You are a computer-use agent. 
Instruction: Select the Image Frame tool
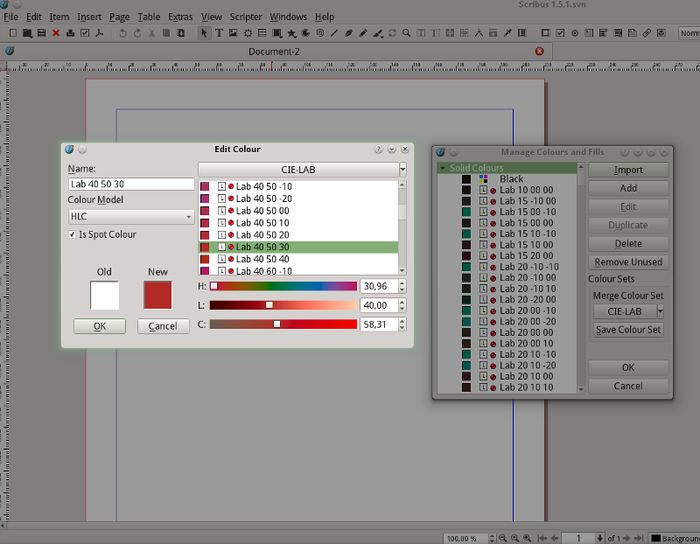(234, 33)
